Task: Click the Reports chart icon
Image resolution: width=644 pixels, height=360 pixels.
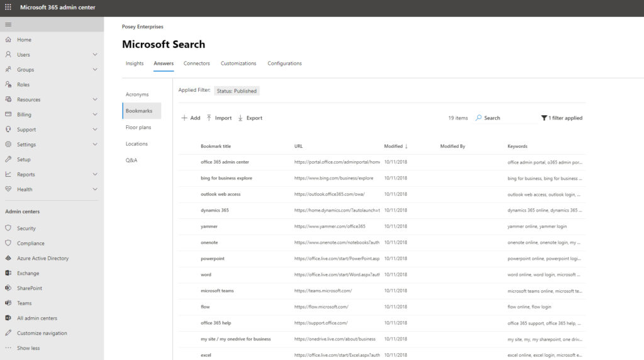Action: point(8,174)
